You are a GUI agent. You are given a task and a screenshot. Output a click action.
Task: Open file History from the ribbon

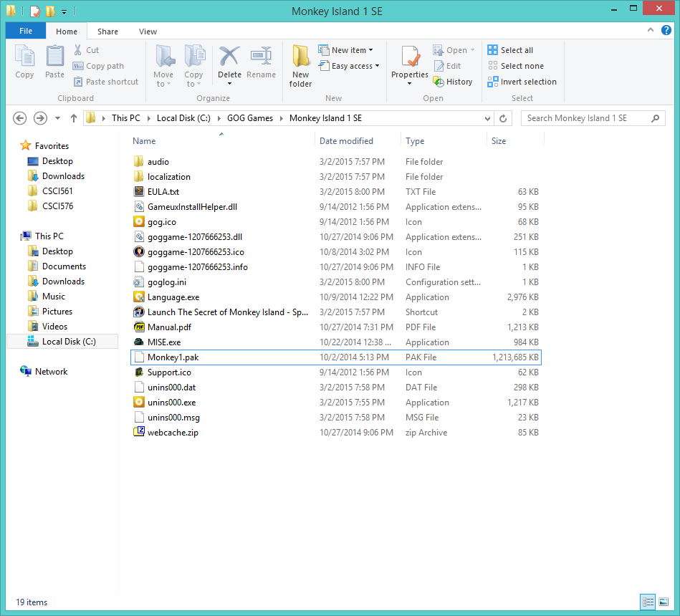(453, 82)
